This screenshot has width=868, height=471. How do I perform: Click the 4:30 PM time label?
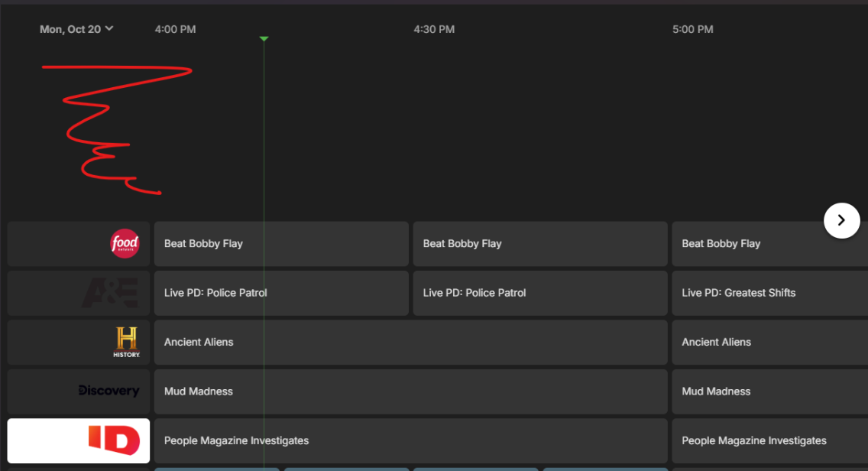click(x=434, y=29)
